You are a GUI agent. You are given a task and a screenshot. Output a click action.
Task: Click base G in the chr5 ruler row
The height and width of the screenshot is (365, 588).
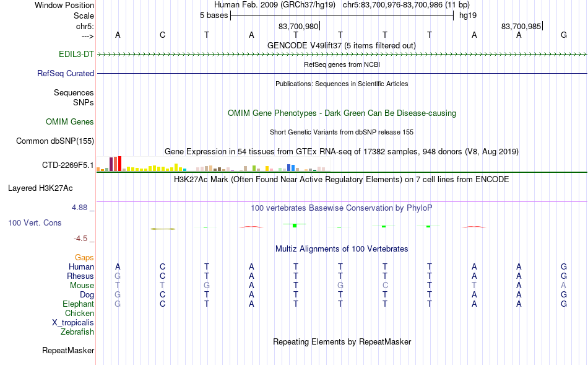coord(564,35)
